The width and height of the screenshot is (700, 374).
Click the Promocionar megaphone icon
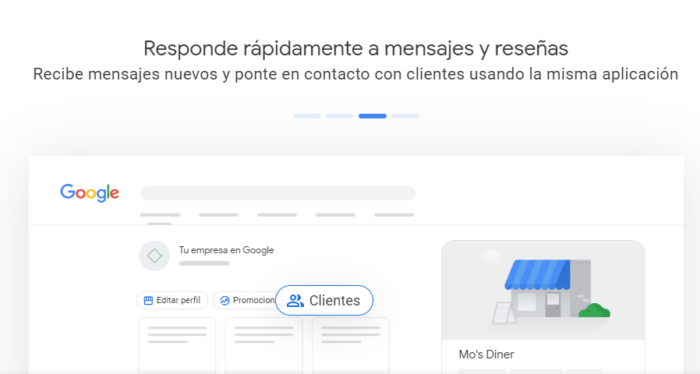[x=225, y=300]
